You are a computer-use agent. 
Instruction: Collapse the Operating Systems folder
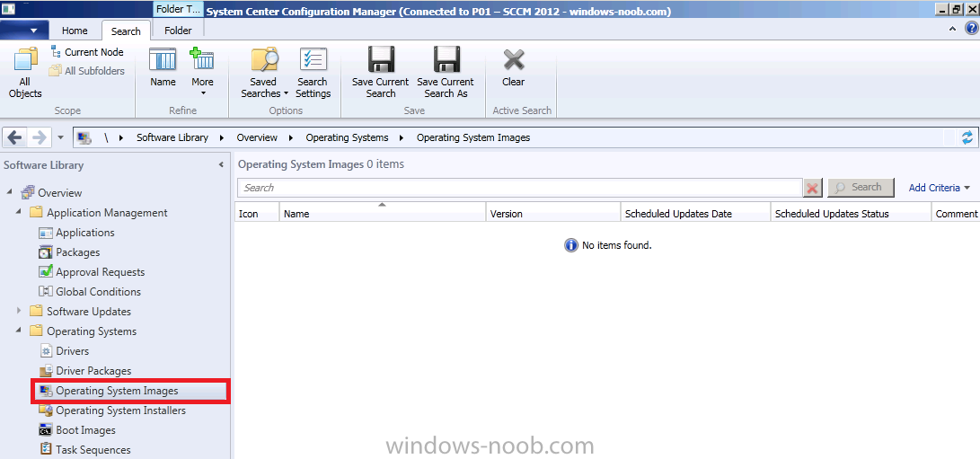click(x=19, y=331)
